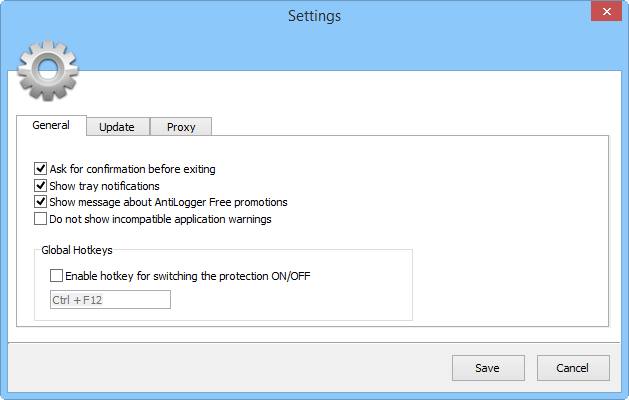
Task: Click the Cancel button
Action: pyautogui.click(x=573, y=368)
